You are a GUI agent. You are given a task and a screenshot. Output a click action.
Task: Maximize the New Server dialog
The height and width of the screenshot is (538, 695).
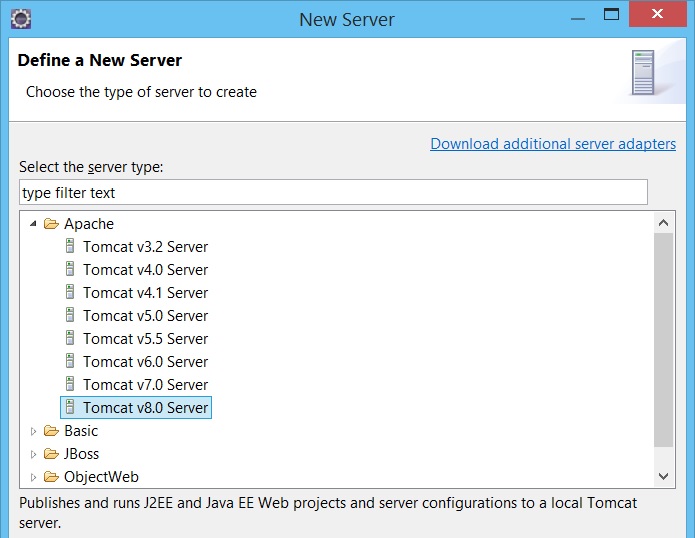(x=611, y=14)
